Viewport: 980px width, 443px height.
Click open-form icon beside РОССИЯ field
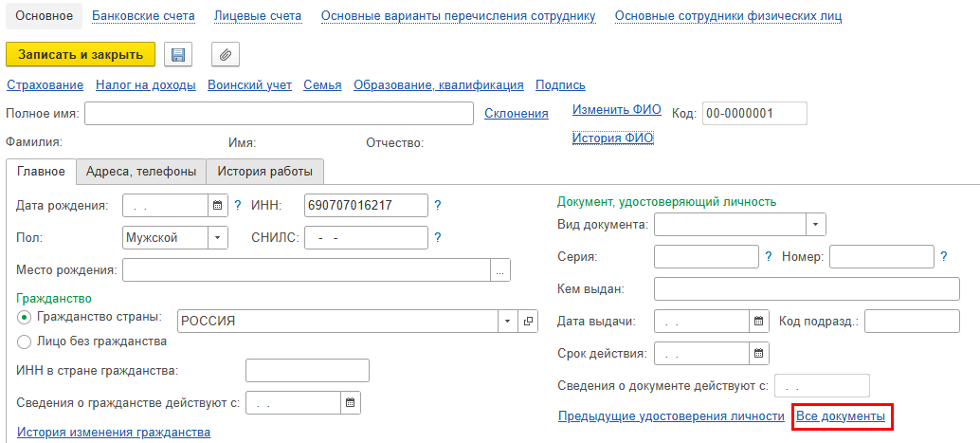[x=529, y=322]
